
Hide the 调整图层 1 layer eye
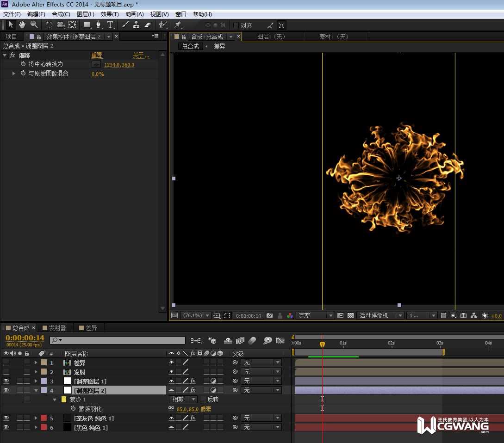click(x=6, y=381)
